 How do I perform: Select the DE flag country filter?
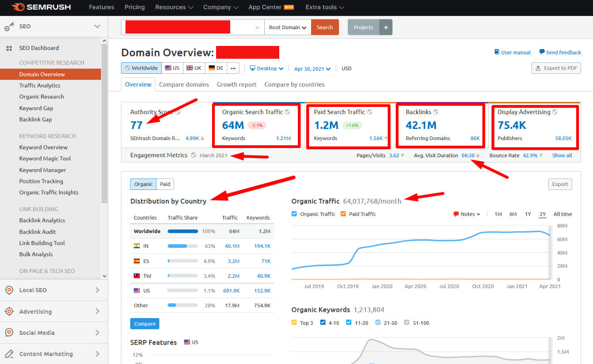tap(216, 68)
